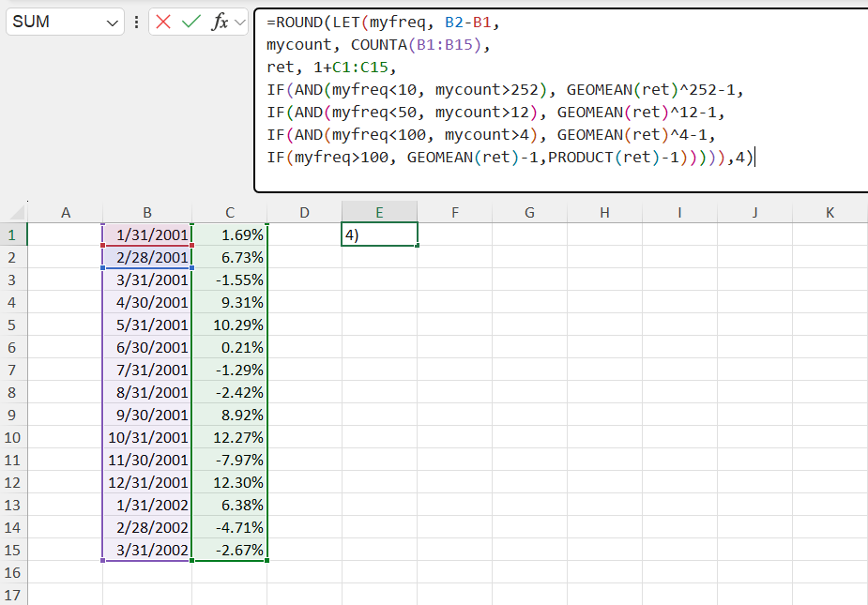Click the three-dot name box resize handle
The height and width of the screenshot is (605, 868).
(x=137, y=22)
